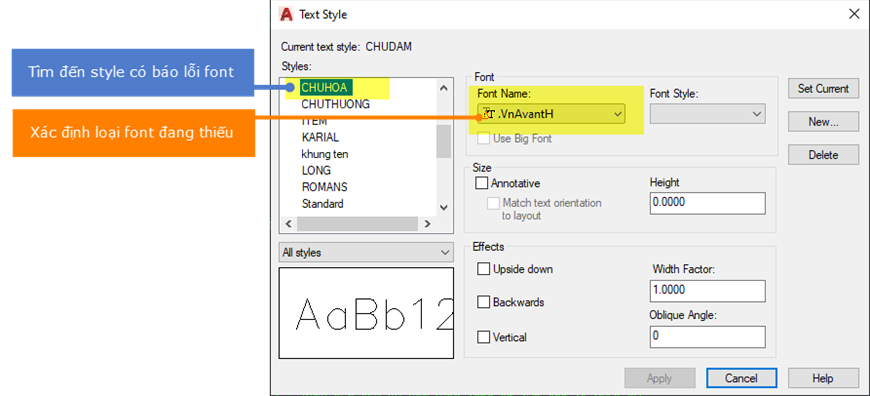
Task: Click the Apply button
Action: click(659, 379)
